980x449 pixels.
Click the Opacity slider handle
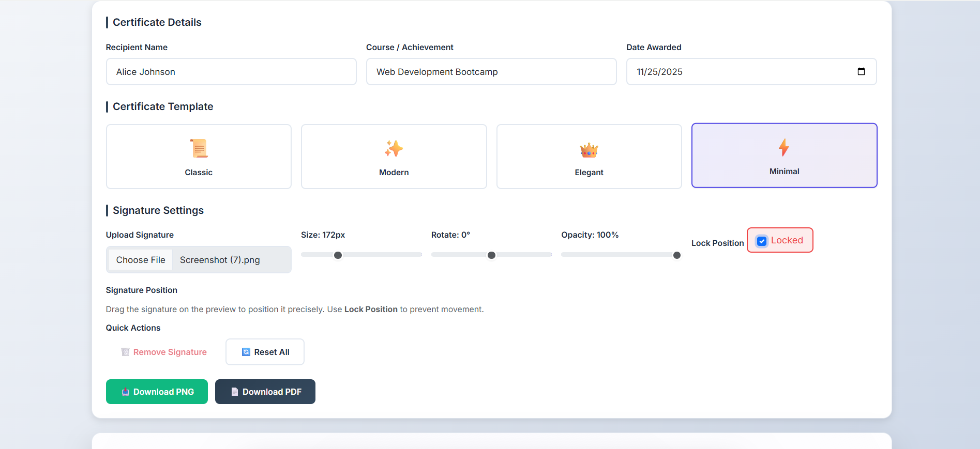[x=676, y=255]
